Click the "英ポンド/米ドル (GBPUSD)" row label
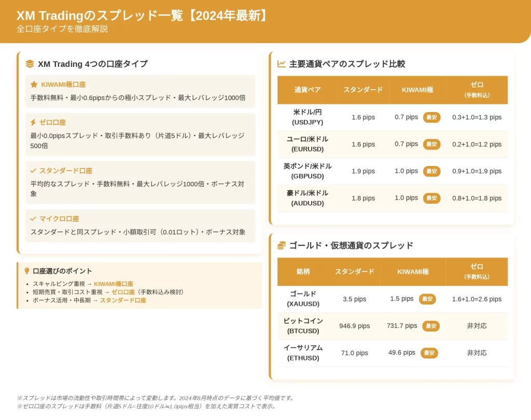The image size is (531, 420). pyautogui.click(x=308, y=171)
